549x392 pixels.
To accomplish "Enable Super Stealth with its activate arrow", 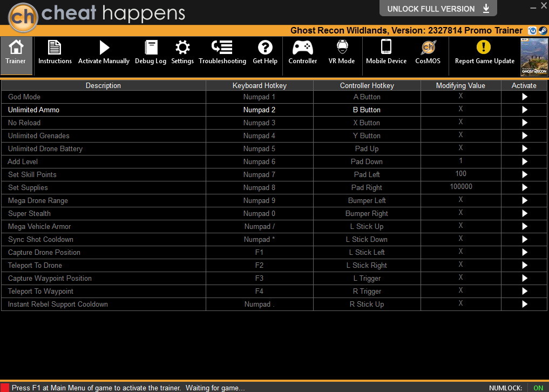I will tap(525, 213).
